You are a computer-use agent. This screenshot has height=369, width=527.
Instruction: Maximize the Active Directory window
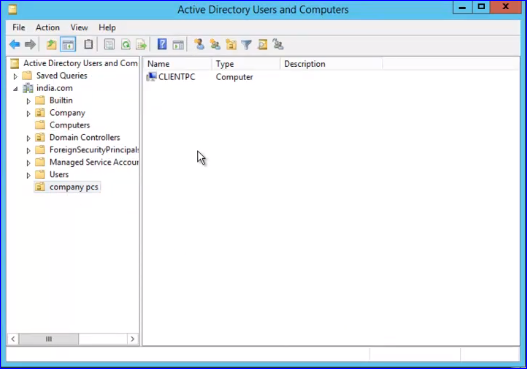pos(481,7)
